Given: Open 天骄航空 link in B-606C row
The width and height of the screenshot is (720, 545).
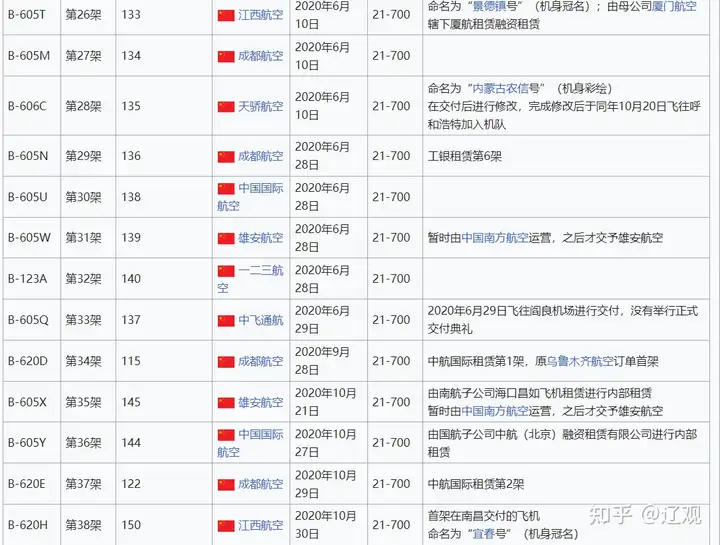Looking at the screenshot, I should [x=260, y=107].
